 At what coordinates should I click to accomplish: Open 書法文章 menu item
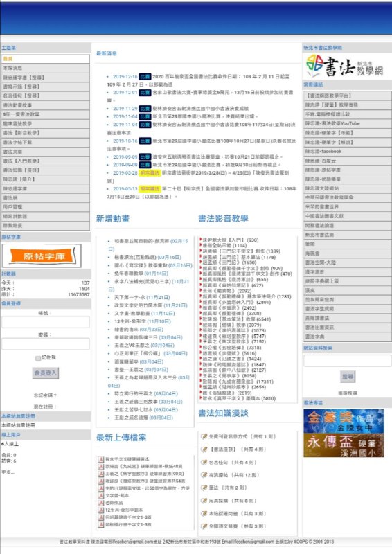coord(45,152)
